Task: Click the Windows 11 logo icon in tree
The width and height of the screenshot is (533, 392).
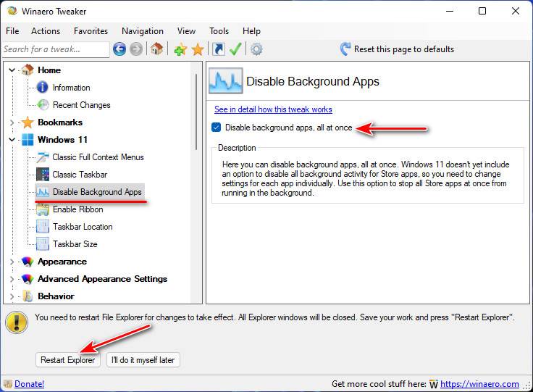Action: pos(28,139)
